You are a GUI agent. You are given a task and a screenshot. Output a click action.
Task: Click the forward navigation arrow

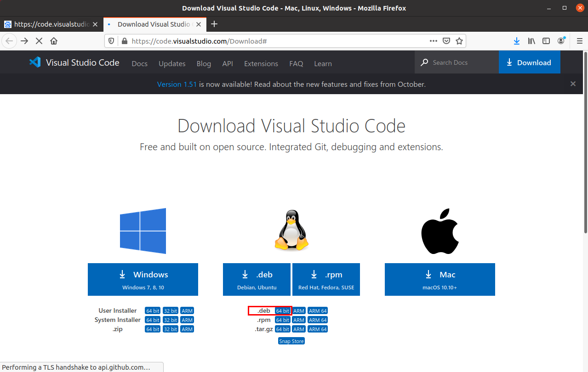(x=25, y=41)
